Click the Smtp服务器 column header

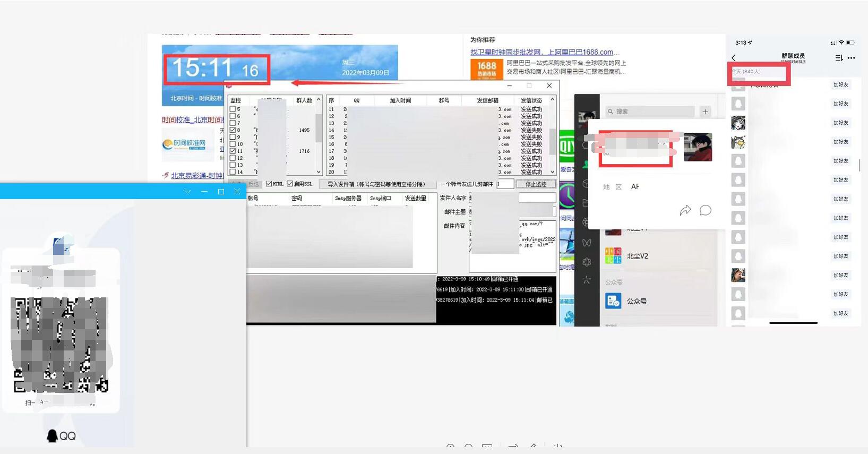[x=348, y=198]
